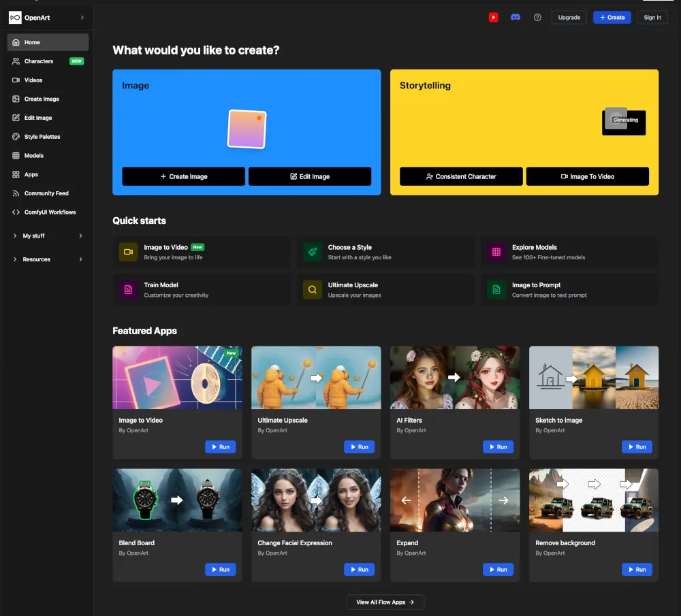Open Models in sidebar
The height and width of the screenshot is (616, 681).
pyautogui.click(x=48, y=155)
